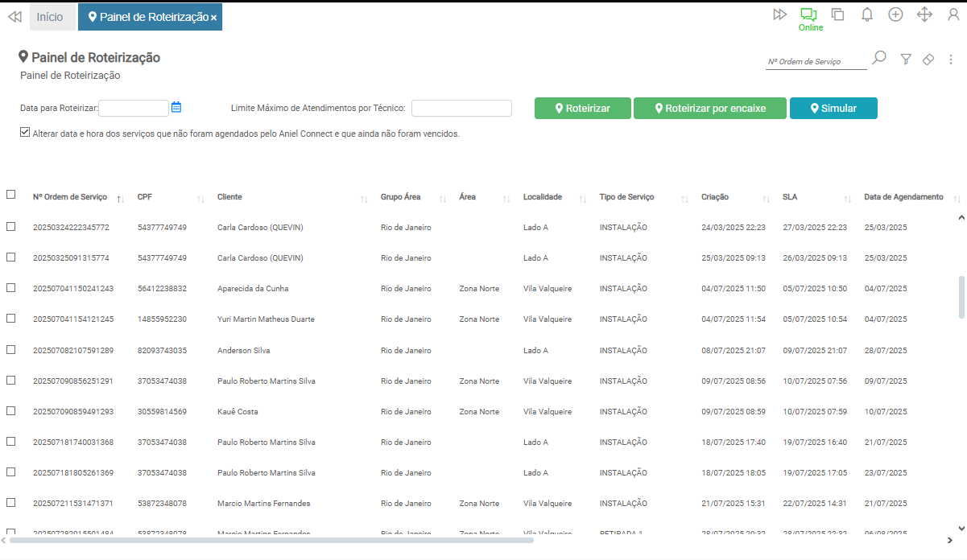Check the row for Aparecida da Cunha
This screenshot has height=560, width=967.
pos(11,288)
